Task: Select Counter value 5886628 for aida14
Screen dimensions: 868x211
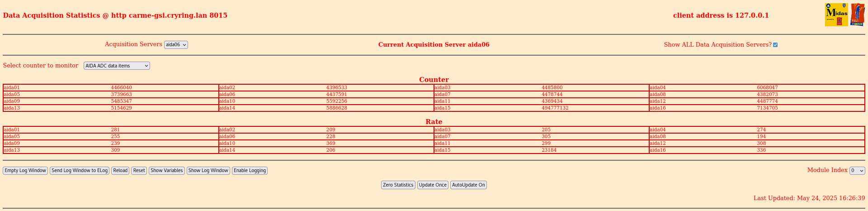Action: coord(337,108)
